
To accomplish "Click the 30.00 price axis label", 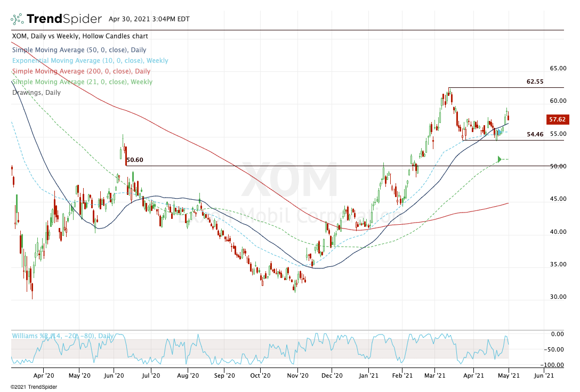I will pos(558,297).
